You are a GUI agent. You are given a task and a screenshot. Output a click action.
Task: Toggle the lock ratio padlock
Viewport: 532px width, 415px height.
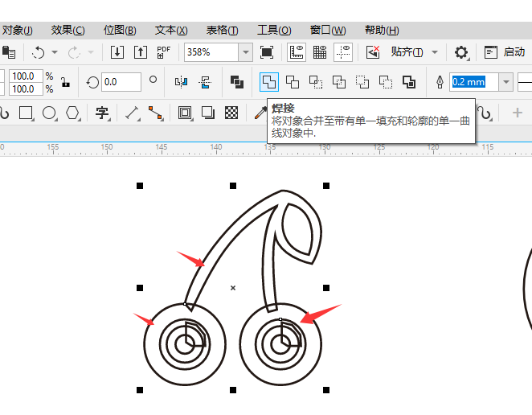pyautogui.click(x=65, y=82)
